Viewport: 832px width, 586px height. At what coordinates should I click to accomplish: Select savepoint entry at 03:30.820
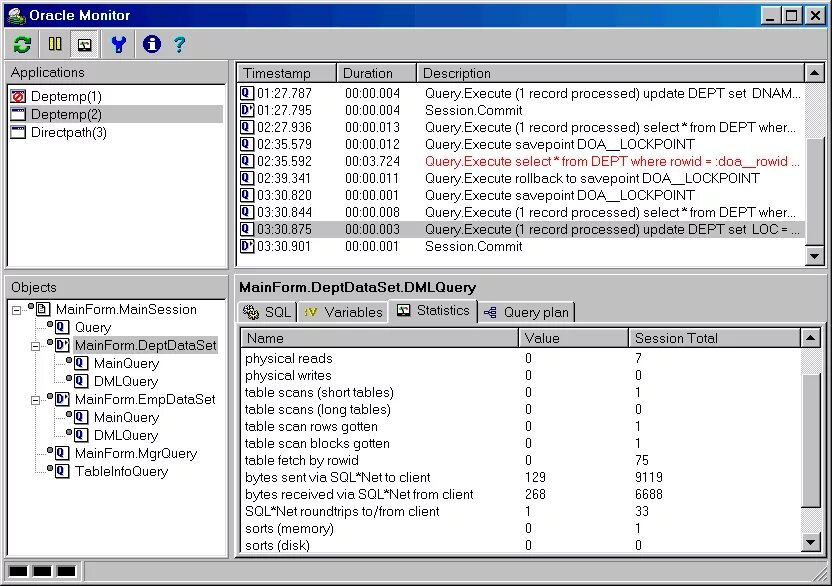click(x=521, y=195)
